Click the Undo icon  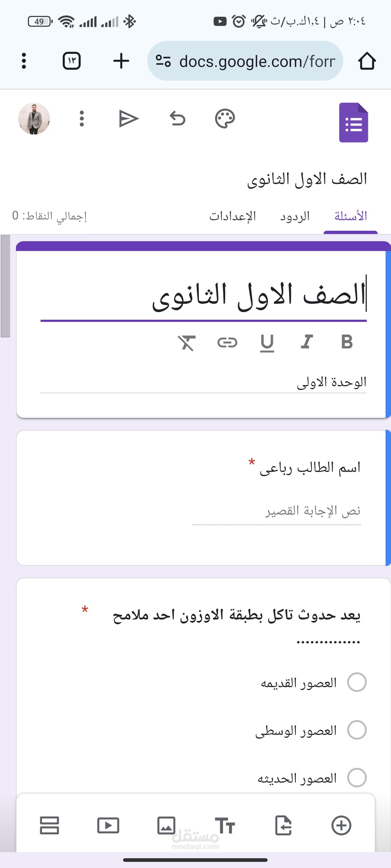point(177,118)
